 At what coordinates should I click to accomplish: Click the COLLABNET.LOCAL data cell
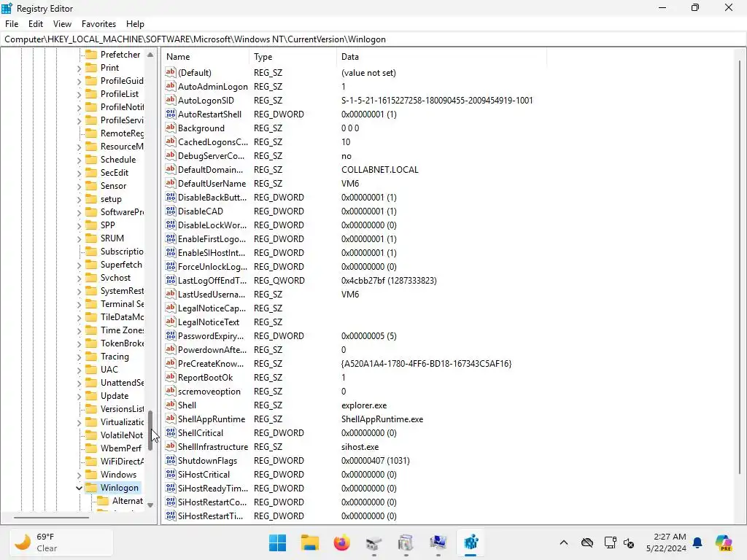click(x=379, y=169)
